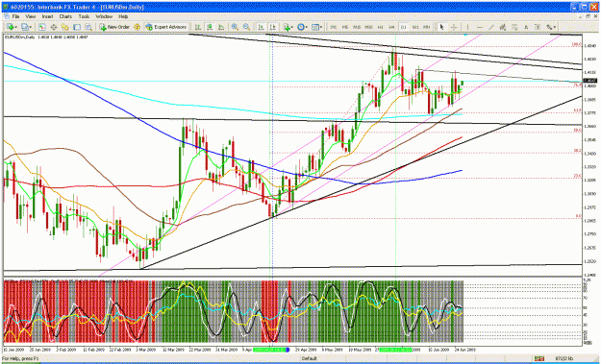This screenshot has width=601, height=364.
Task: Expand the Arrows tool dropdown arrow
Action: click(555, 27)
